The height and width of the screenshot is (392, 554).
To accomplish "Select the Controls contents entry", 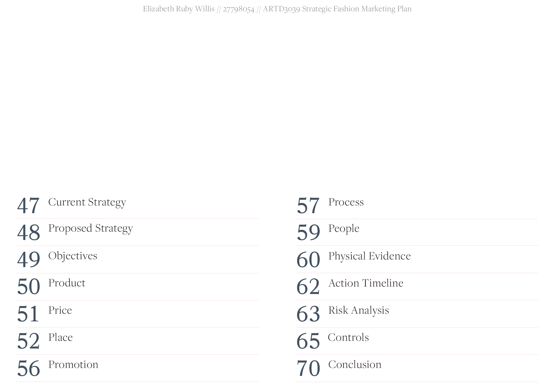I will coord(348,337).
